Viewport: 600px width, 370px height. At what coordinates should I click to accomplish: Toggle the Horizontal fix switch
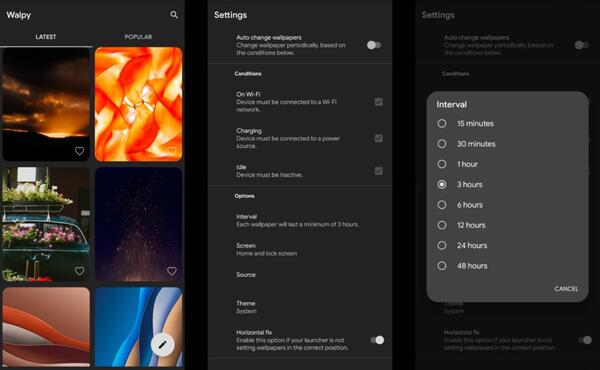(x=377, y=340)
